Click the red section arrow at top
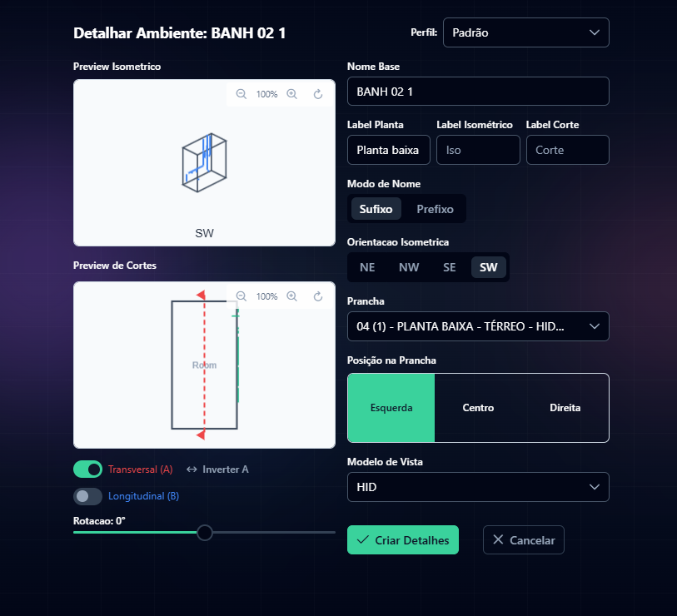The height and width of the screenshot is (616, 677). (x=201, y=295)
